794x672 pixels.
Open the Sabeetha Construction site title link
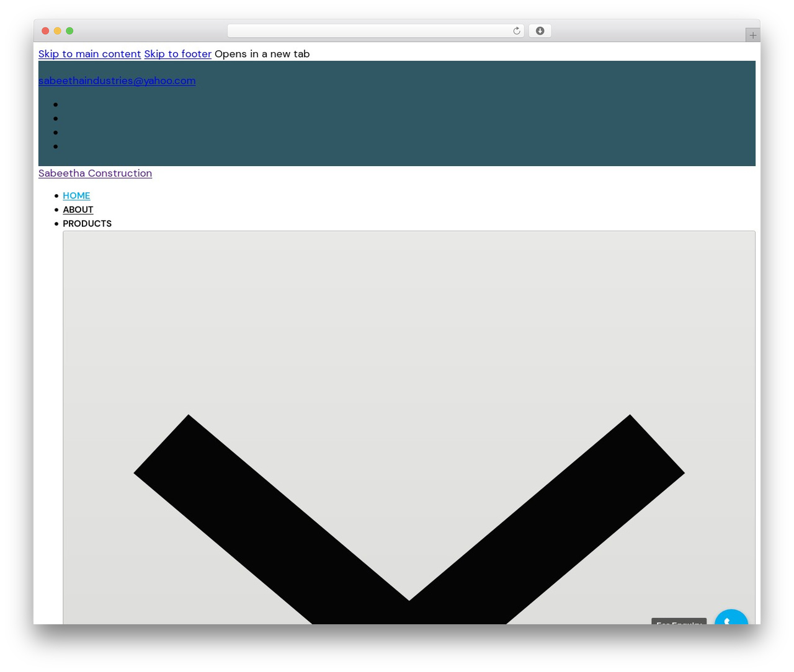(95, 174)
